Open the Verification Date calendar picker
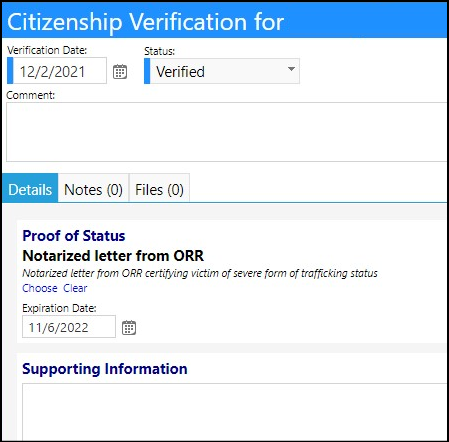Image resolution: width=449 pixels, height=442 pixels. click(120, 72)
